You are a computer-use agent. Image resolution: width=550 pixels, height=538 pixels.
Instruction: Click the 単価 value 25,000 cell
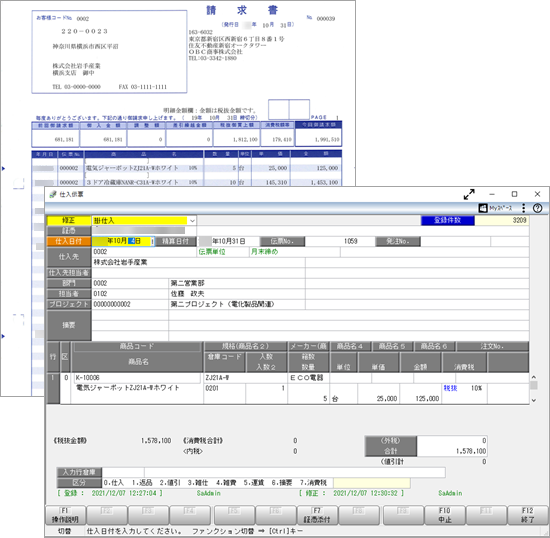tap(378, 398)
